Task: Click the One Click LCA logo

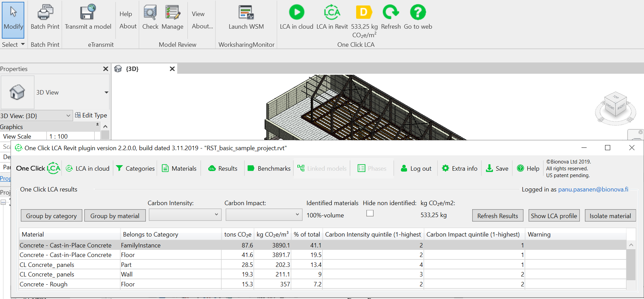Action: tap(38, 168)
